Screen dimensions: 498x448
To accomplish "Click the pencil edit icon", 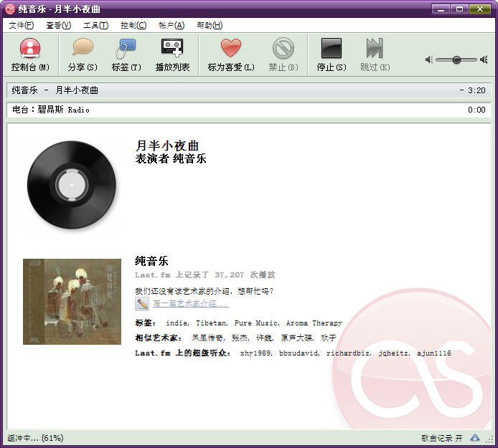I will tap(142, 304).
